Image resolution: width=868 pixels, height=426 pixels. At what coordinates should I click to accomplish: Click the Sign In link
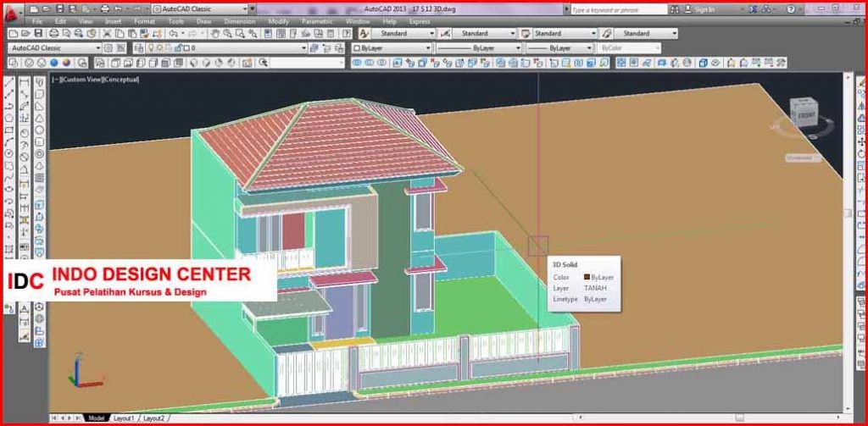click(x=704, y=9)
